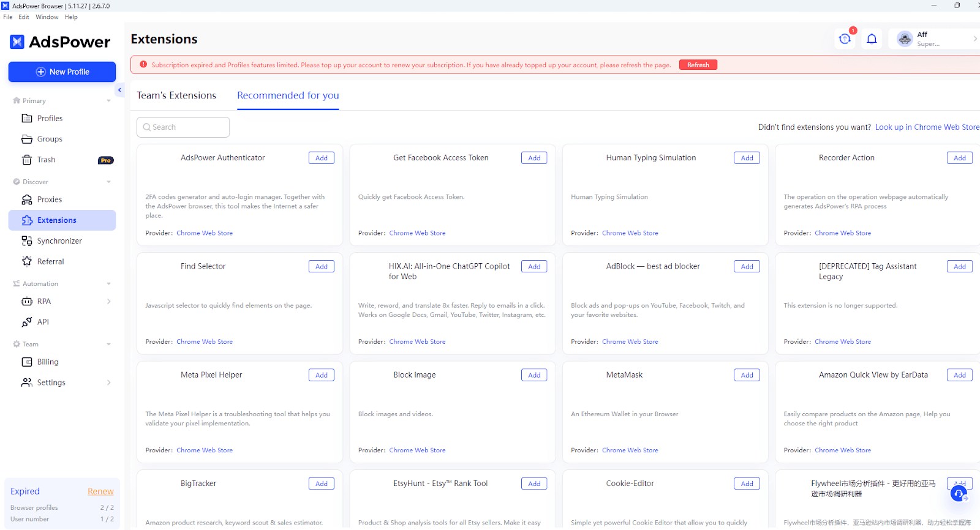Click the Aff user avatar

tap(905, 39)
